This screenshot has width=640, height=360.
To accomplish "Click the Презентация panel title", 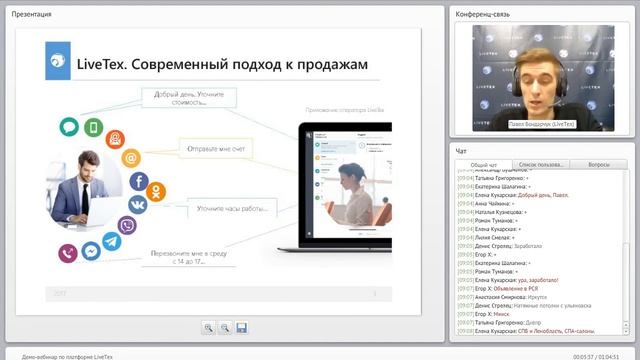I will pyautogui.click(x=31, y=14).
